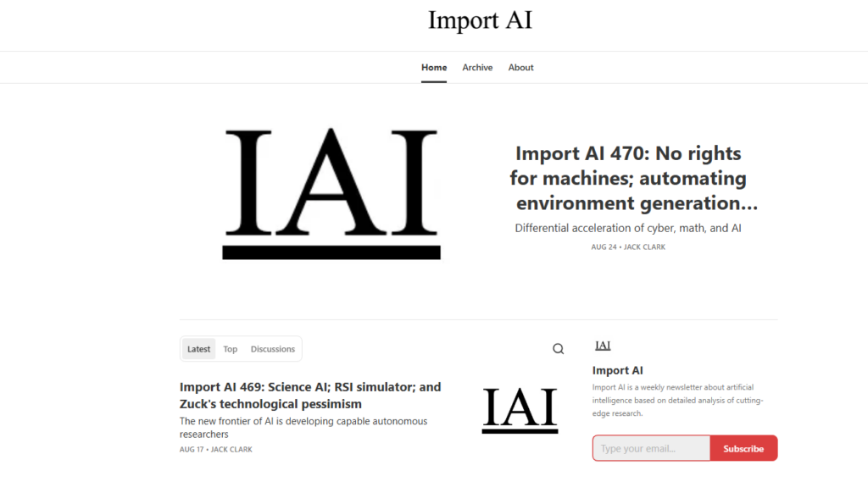Screen dimensions: 868x482
Task: Select the Latest posts filter
Action: [198, 349]
